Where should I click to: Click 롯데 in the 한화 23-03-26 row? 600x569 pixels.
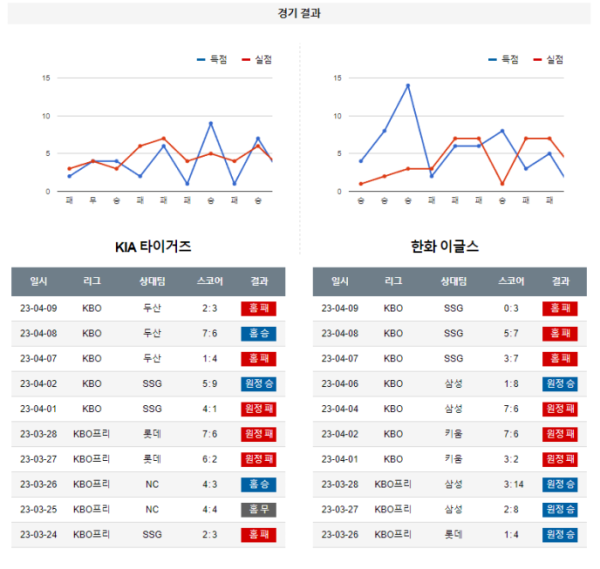point(454,535)
